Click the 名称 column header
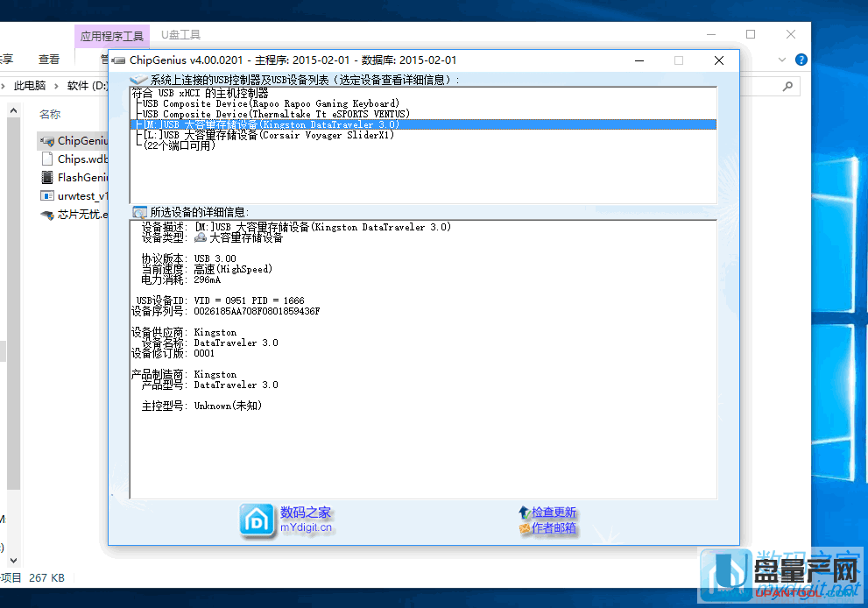 50,115
